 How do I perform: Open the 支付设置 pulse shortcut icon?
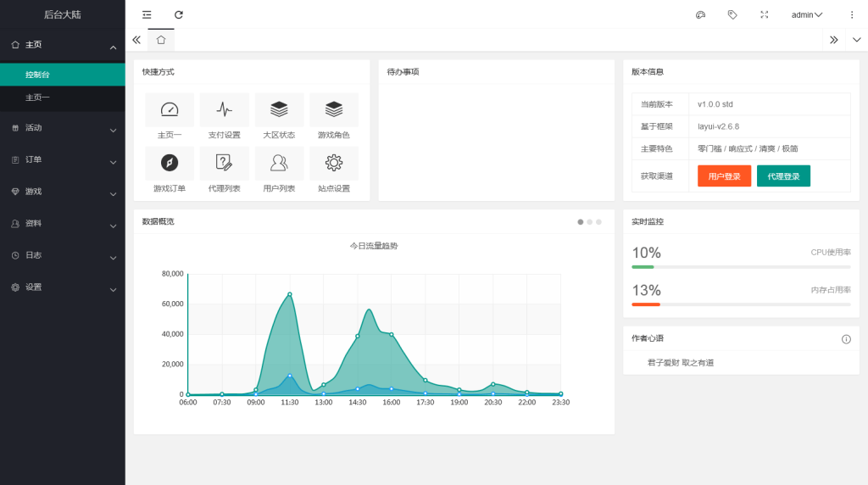[x=224, y=109]
